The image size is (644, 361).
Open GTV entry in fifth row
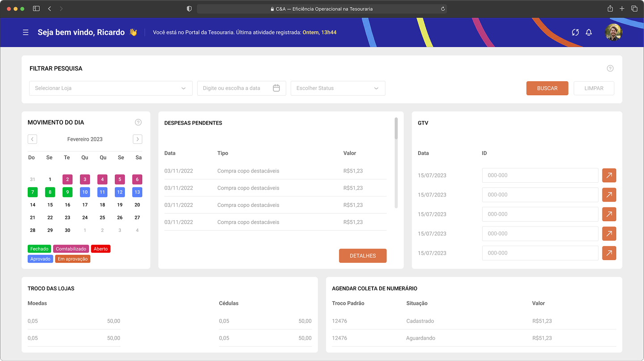[609, 253]
